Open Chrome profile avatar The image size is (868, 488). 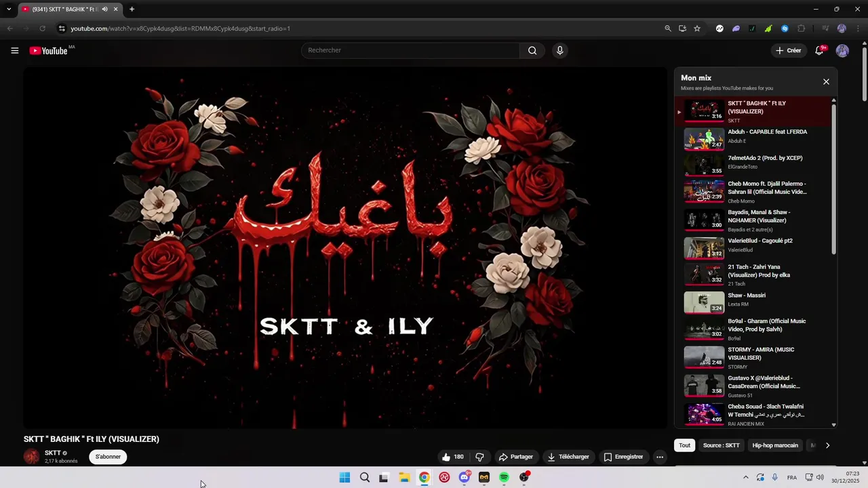coord(842,28)
